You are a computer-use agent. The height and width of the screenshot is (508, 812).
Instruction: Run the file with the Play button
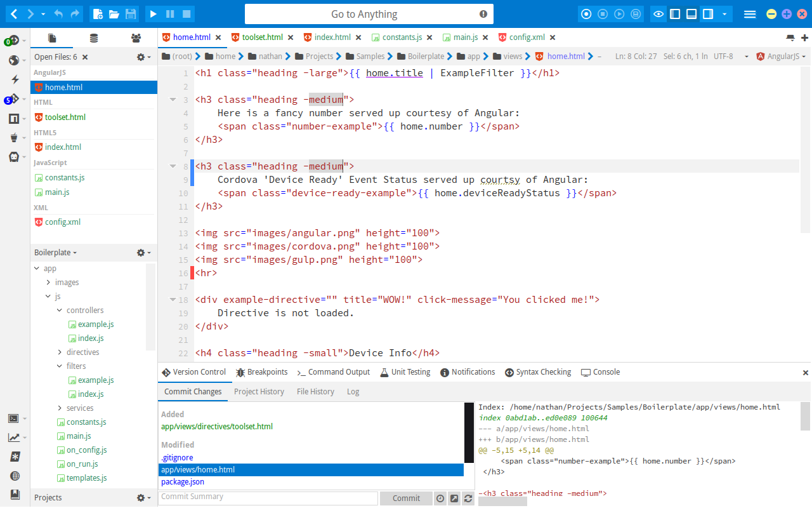152,13
